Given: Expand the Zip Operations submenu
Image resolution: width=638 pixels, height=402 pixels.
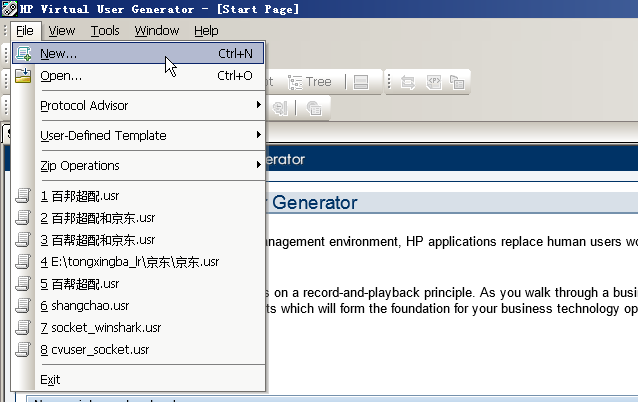Looking at the screenshot, I should pyautogui.click(x=138, y=165).
